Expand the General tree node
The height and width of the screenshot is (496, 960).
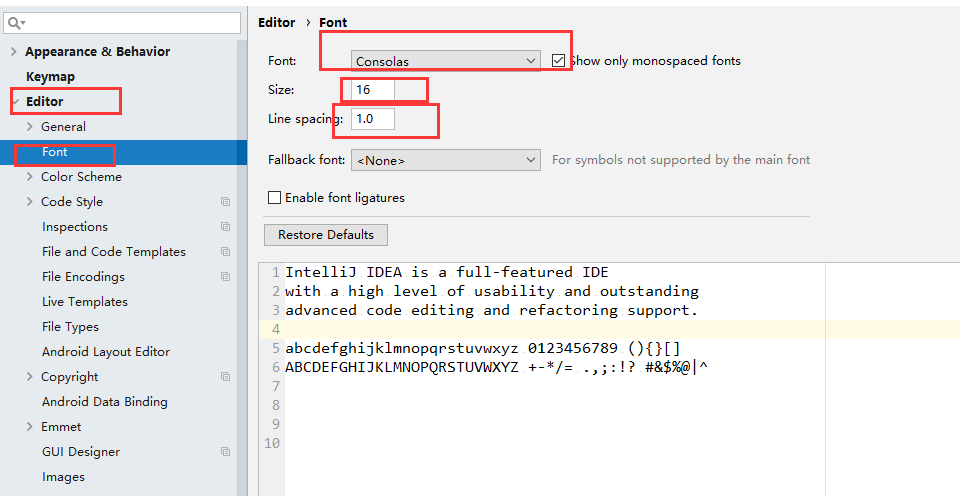coord(29,127)
